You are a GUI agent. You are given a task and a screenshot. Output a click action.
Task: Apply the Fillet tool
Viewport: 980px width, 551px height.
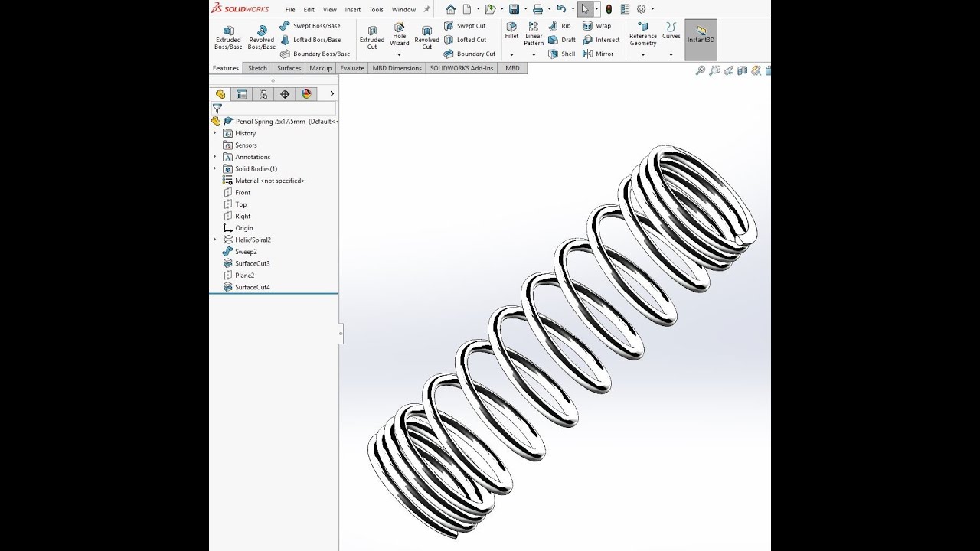511,31
